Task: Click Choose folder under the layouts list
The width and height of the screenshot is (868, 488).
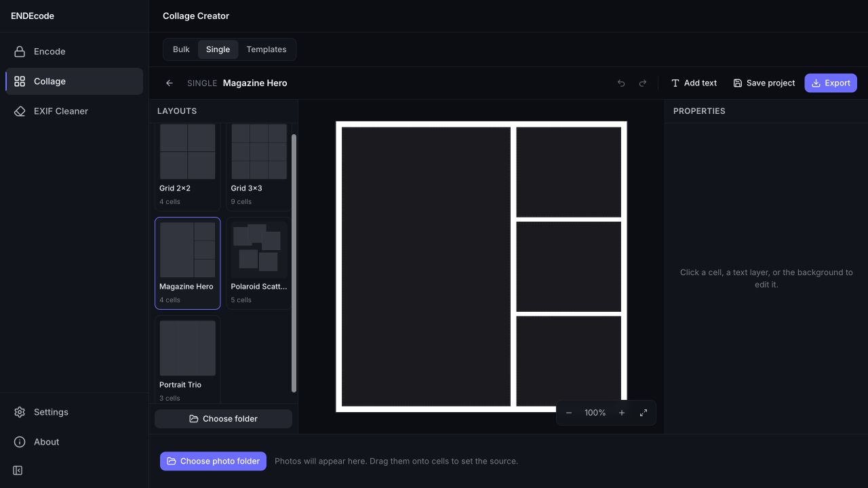Action: tap(223, 419)
